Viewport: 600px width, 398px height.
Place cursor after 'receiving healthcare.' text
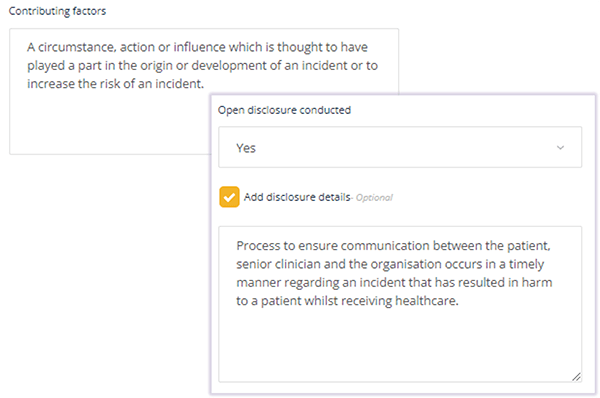click(459, 301)
